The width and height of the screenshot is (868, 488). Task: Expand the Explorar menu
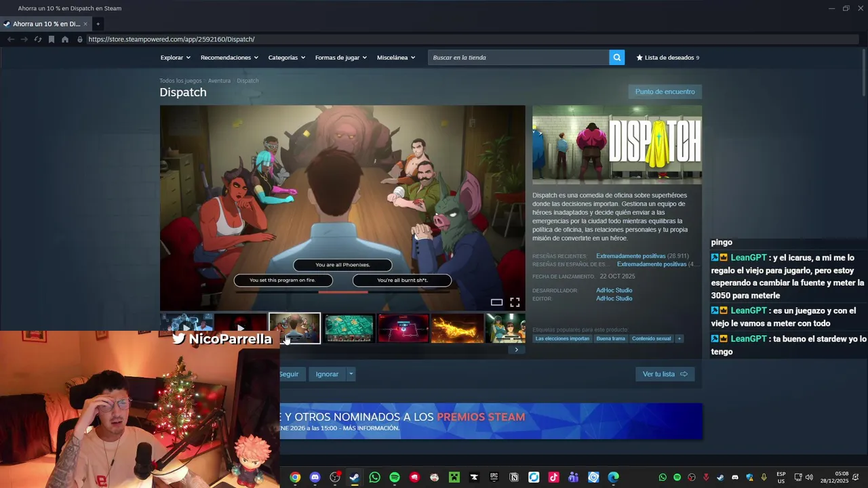(176, 58)
